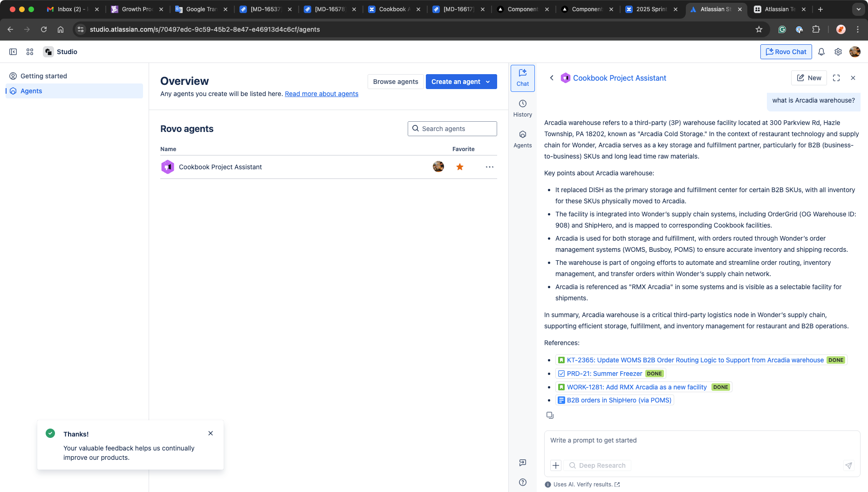Open the profile avatar in the Studio header
868x492 pixels.
(x=855, y=52)
